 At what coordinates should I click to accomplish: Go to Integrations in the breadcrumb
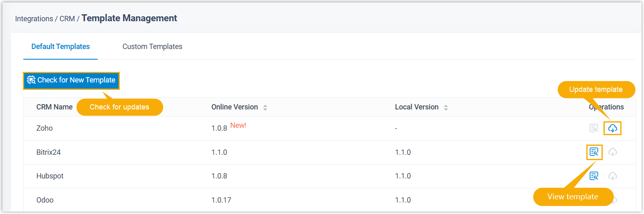[34, 19]
